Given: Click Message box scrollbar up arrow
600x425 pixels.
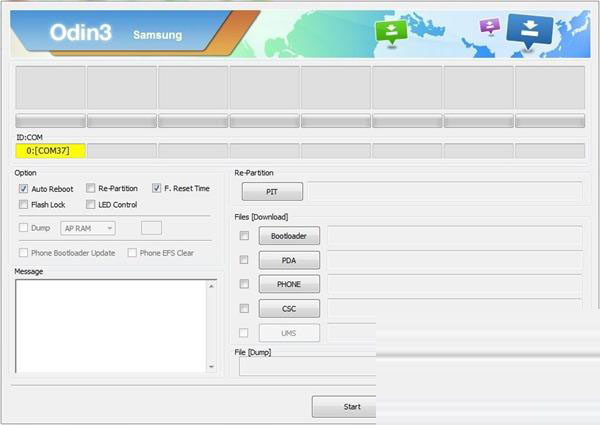Looking at the screenshot, I should click(211, 286).
